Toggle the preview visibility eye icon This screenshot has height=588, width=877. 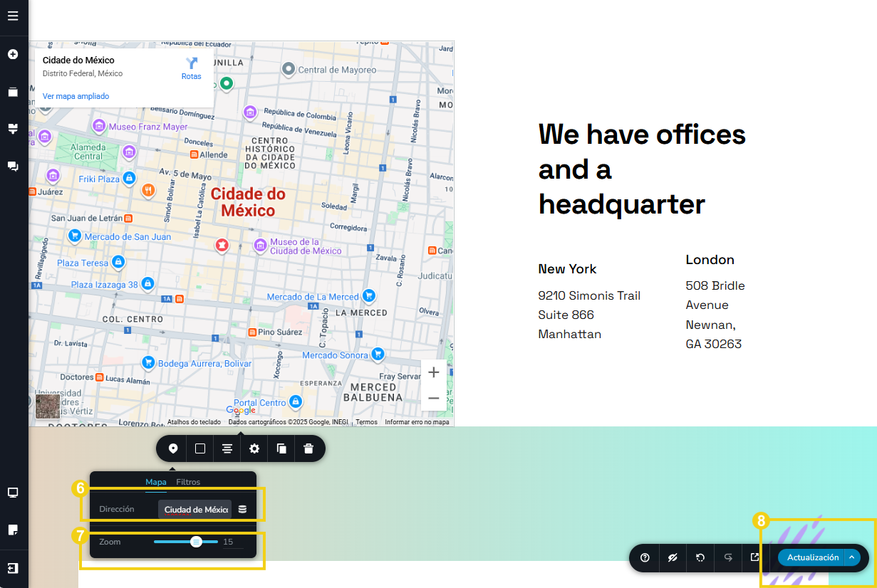point(673,557)
